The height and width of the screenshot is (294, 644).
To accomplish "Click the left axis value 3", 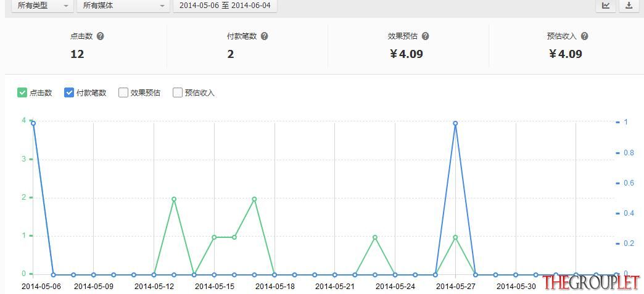I will [x=24, y=159].
